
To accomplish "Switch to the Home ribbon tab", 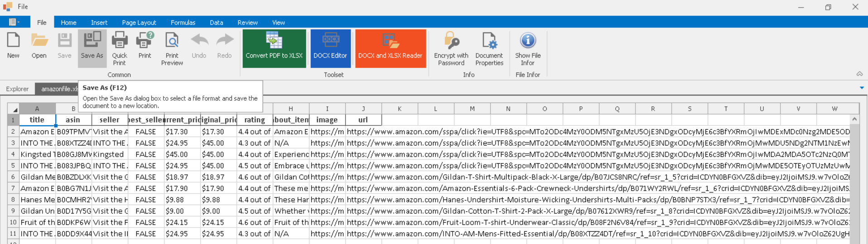I will tap(68, 22).
